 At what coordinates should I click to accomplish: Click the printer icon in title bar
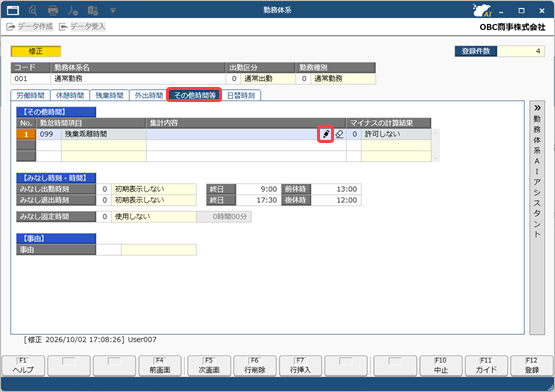click(x=53, y=11)
